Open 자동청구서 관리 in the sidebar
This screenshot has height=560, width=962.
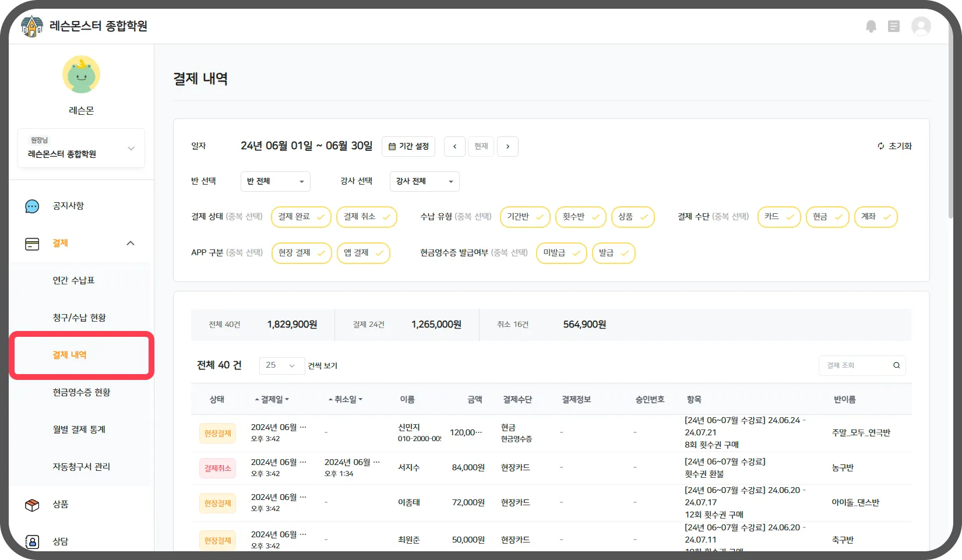coord(82,467)
